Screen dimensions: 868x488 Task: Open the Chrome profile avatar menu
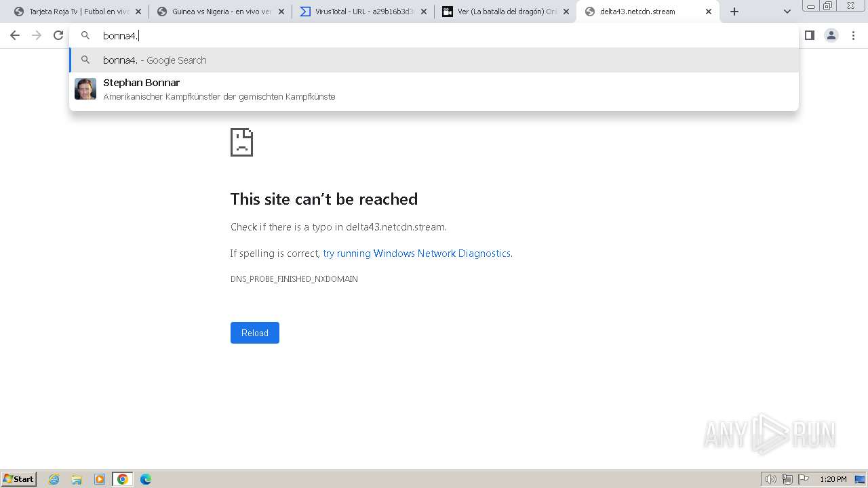pos(831,35)
